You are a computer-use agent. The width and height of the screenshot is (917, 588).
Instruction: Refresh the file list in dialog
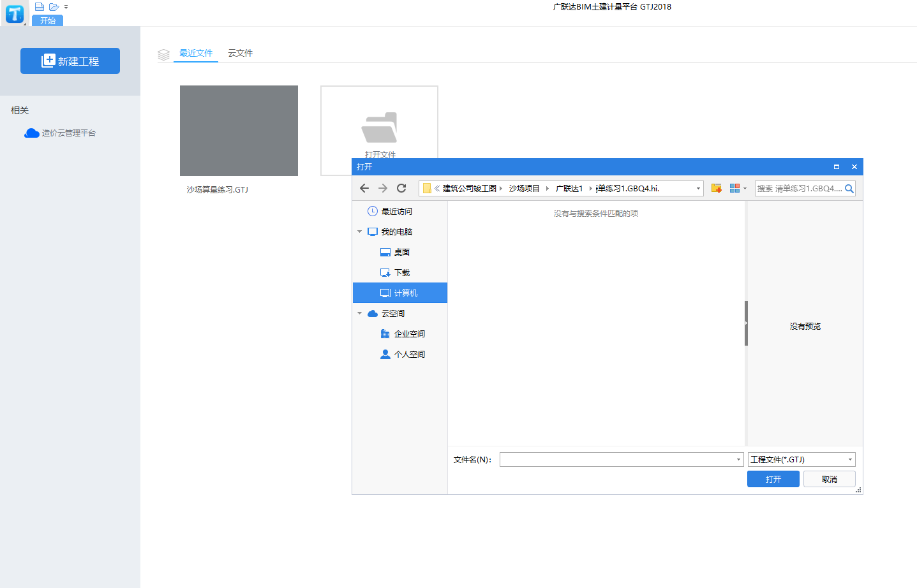pos(401,188)
